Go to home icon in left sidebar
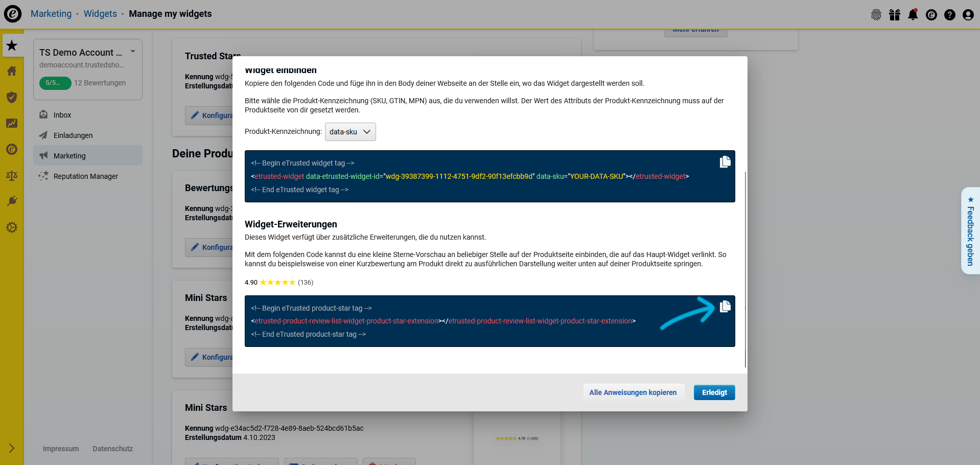 click(x=12, y=71)
